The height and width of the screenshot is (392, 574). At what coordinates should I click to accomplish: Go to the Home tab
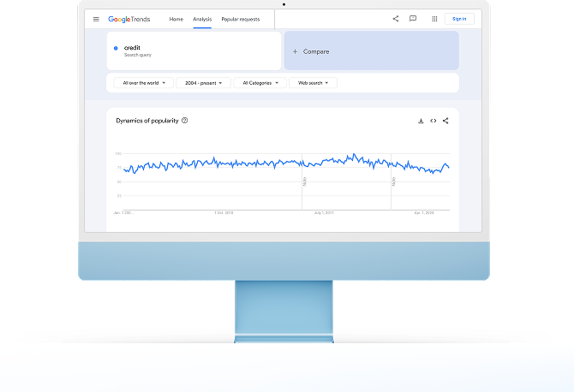tap(176, 19)
